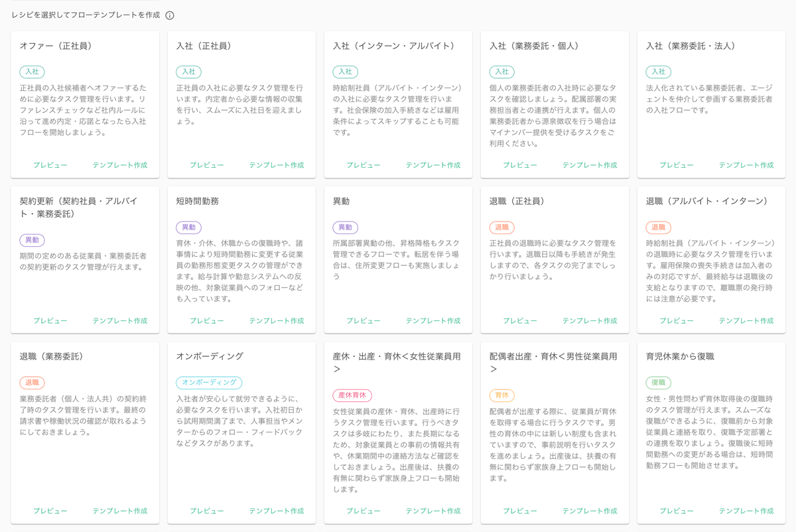This screenshot has height=532, width=796.
Task: Create template for 入社（業務委託・法人）
Action: [x=746, y=165]
